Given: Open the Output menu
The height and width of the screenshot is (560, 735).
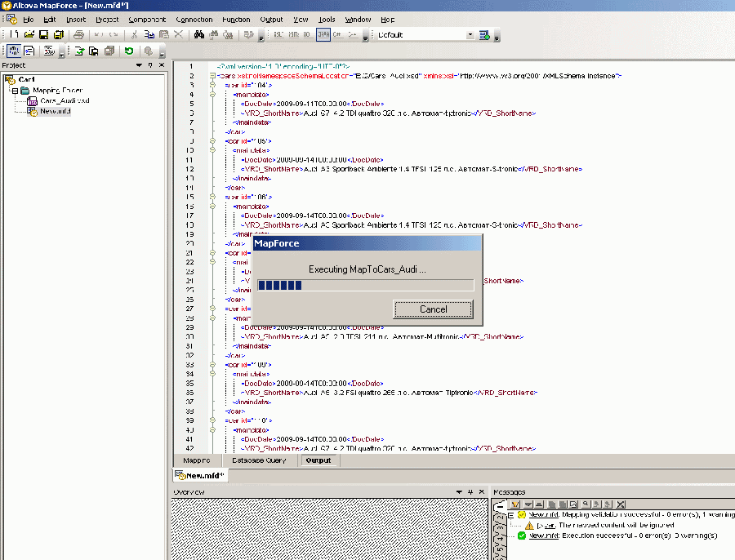Looking at the screenshot, I should (x=271, y=20).
